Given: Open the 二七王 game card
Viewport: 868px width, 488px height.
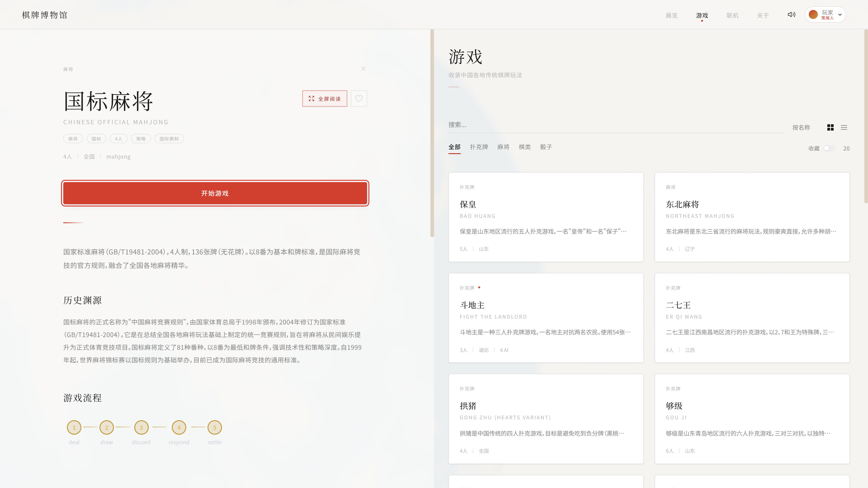Looking at the screenshot, I should 752,318.
